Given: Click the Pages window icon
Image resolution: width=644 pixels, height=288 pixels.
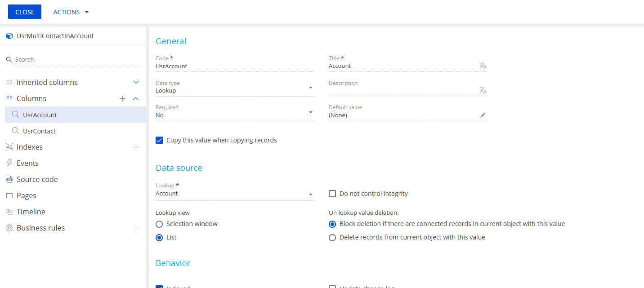Looking at the screenshot, I should [x=9, y=195].
